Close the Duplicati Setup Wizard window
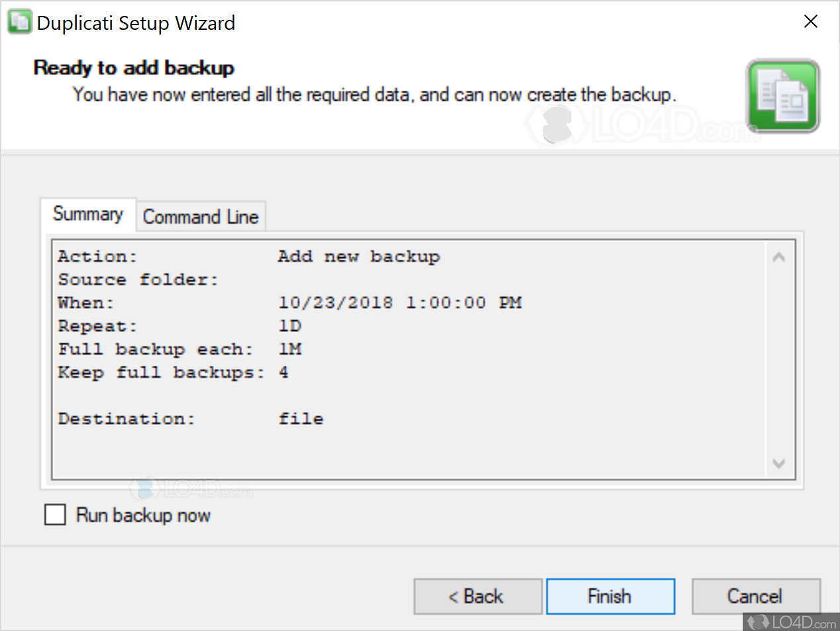Viewport: 840px width, 631px height. click(810, 22)
